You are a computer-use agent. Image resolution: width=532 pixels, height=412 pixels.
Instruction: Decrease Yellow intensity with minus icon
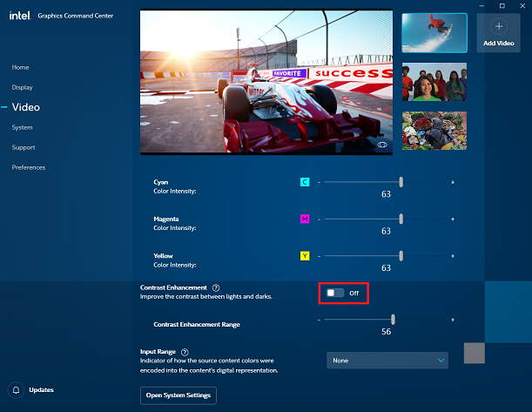point(319,256)
